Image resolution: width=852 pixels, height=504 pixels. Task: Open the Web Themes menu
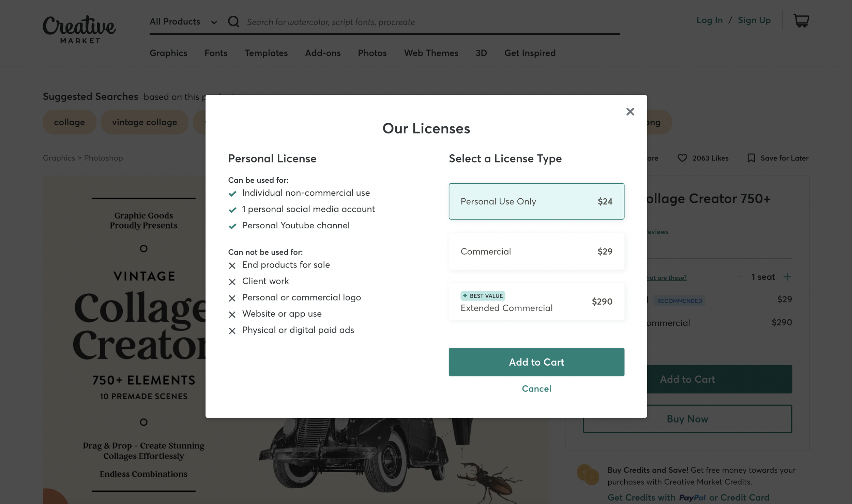click(x=431, y=53)
